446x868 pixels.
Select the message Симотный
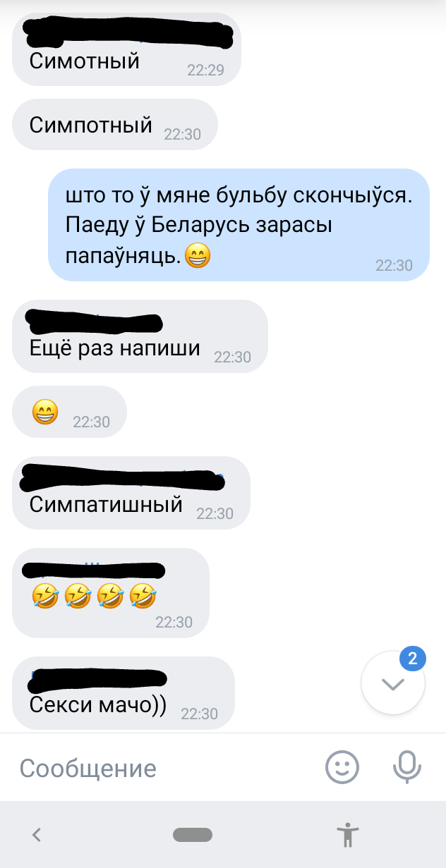(x=127, y=49)
